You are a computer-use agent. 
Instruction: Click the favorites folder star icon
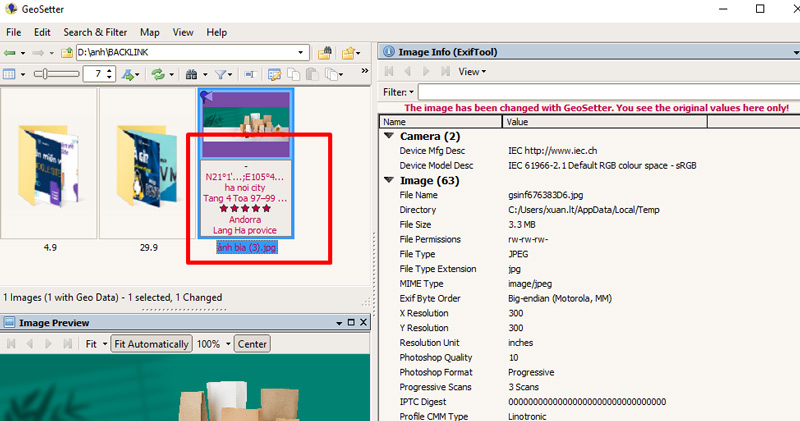(x=350, y=52)
